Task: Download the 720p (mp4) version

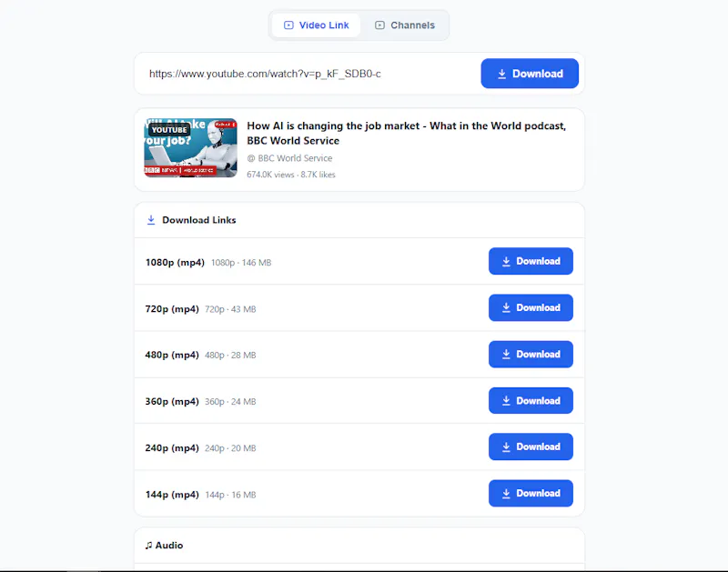Action: click(x=531, y=307)
